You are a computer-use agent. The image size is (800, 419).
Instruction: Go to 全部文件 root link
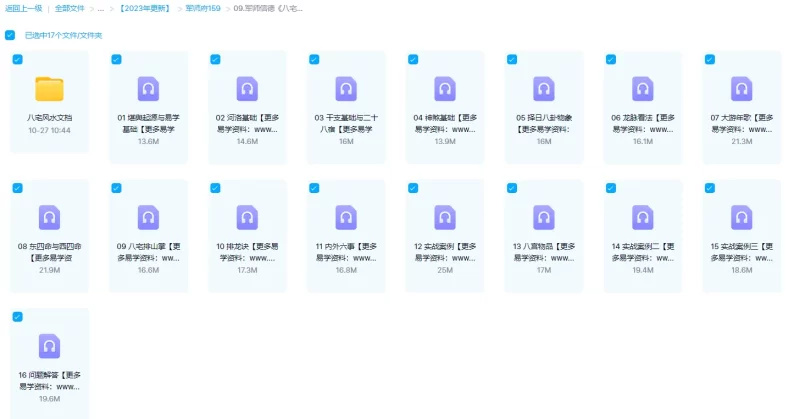tap(69, 8)
